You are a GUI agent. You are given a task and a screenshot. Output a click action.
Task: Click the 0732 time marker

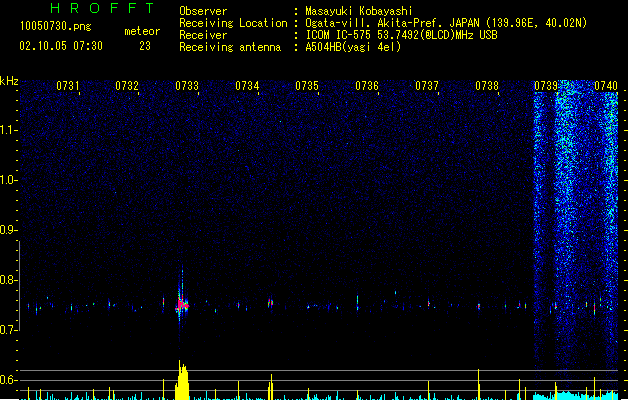click(x=127, y=86)
